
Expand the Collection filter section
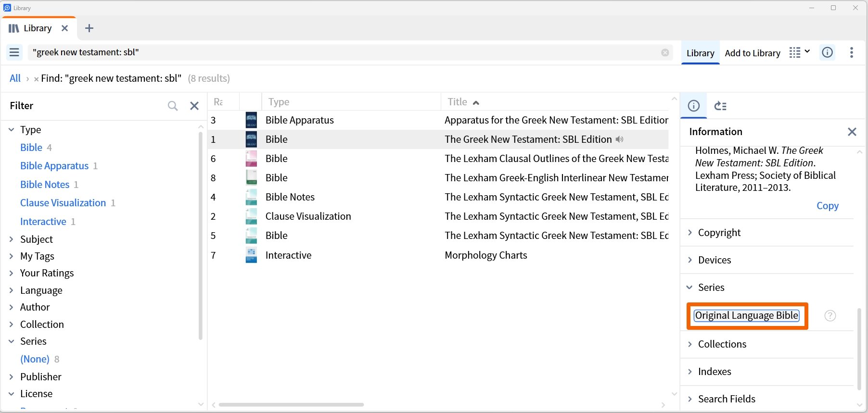[12, 325]
